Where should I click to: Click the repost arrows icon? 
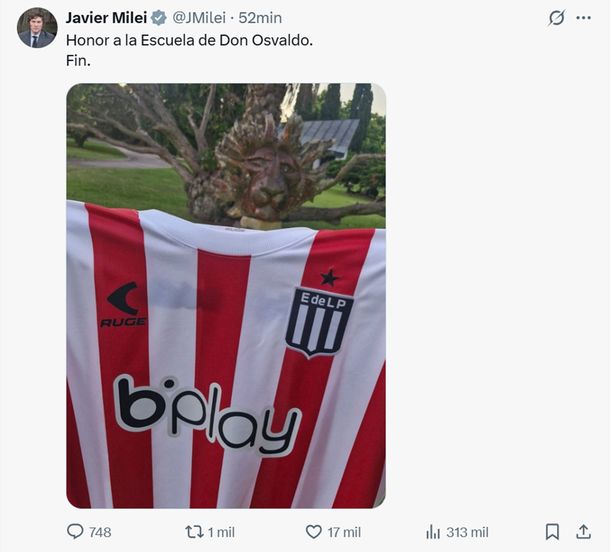pos(194,532)
